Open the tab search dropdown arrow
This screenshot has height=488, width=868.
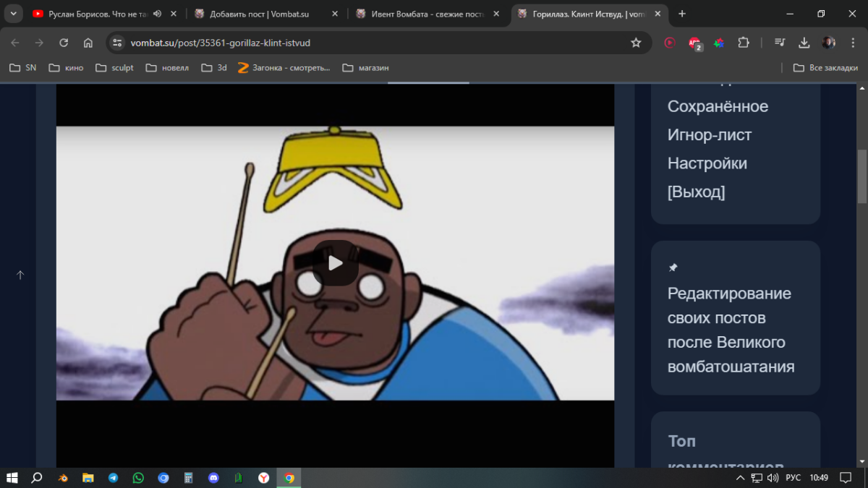tap(13, 14)
